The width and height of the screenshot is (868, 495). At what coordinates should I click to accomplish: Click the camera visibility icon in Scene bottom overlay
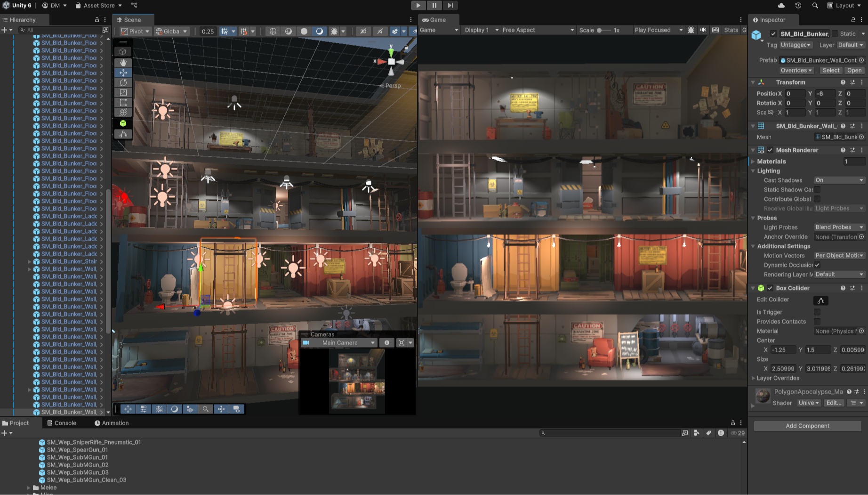[237, 409]
